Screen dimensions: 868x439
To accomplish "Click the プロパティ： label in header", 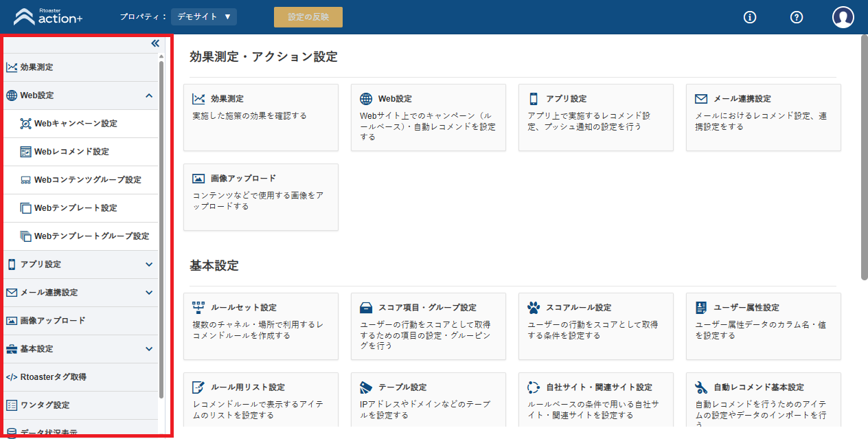I will pyautogui.click(x=144, y=16).
